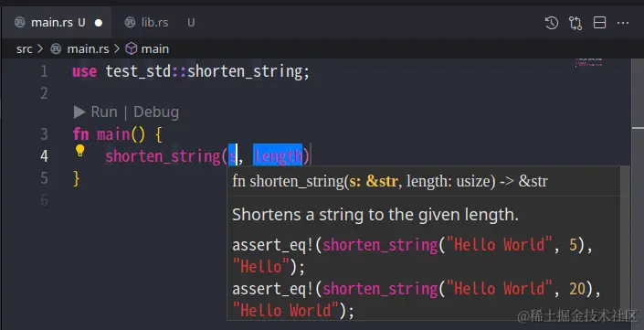This screenshot has height=330, width=644.
Task: Click the highlighted length placeholder
Action: pyautogui.click(x=278, y=155)
